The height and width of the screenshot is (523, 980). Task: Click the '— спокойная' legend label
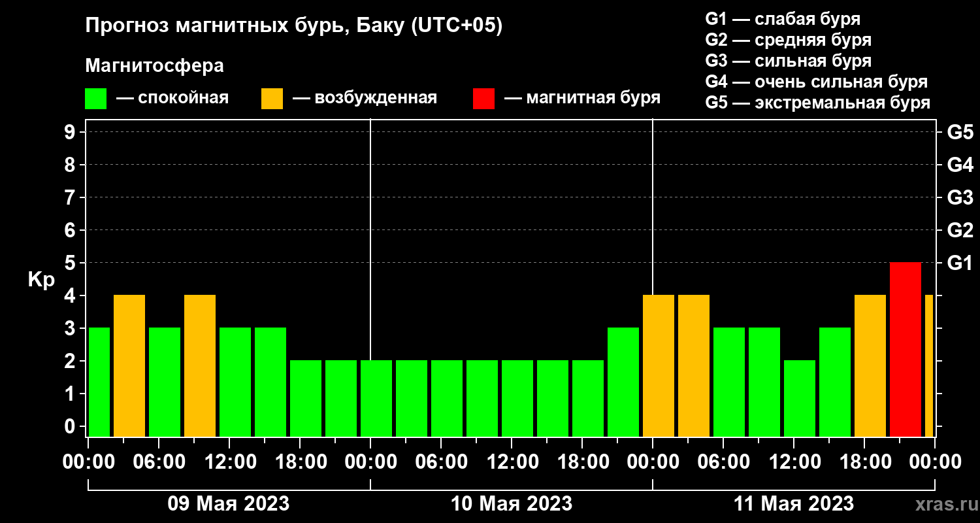(172, 98)
